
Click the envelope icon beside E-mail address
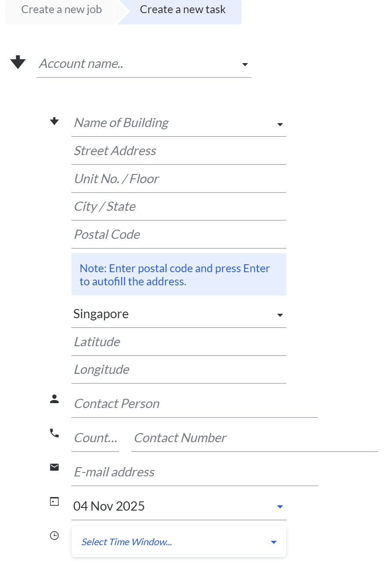pos(54,467)
